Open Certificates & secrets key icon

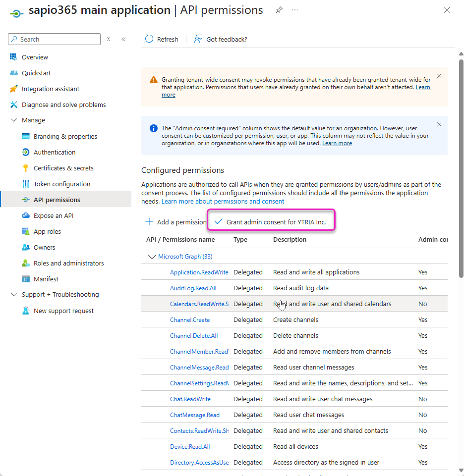click(x=26, y=168)
